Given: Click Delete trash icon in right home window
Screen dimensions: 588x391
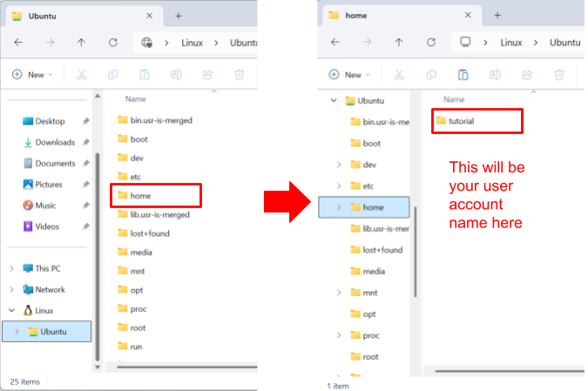Looking at the screenshot, I should 559,75.
